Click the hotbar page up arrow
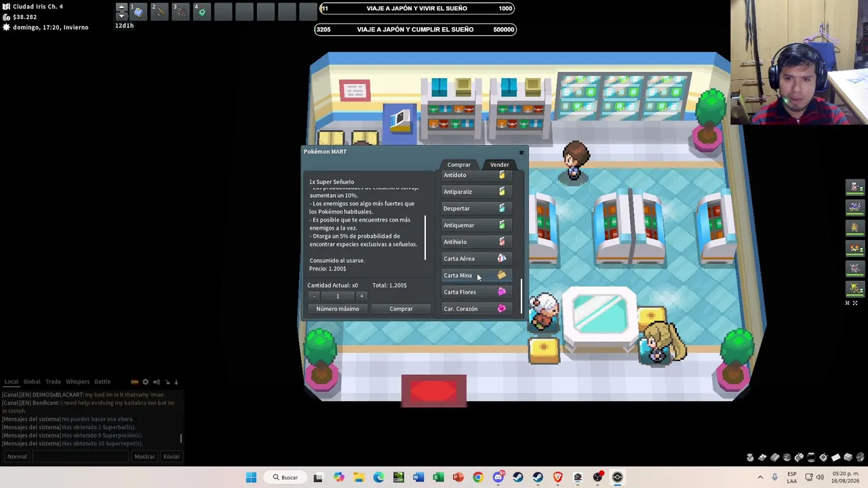The width and height of the screenshot is (868, 488). click(121, 7)
